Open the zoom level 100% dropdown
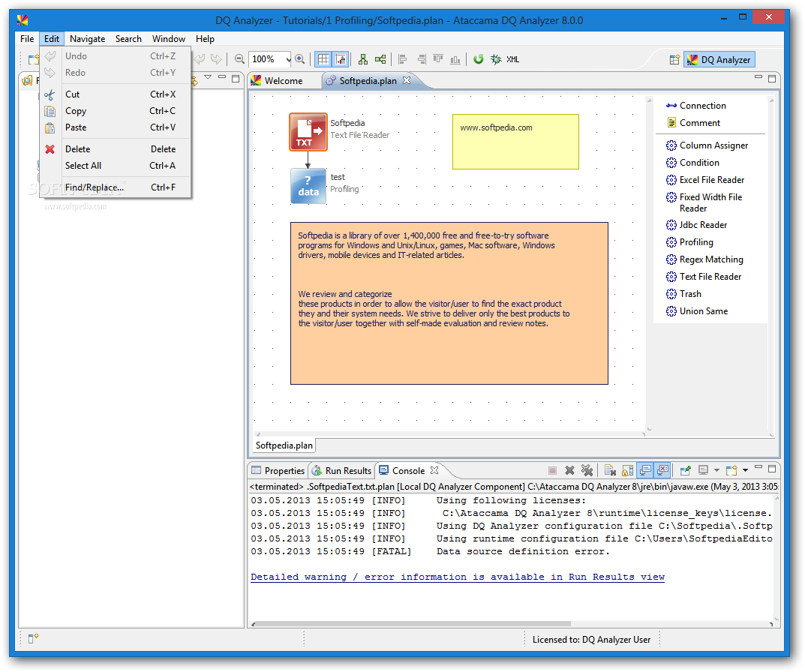Image resolution: width=805 pixels, height=672 pixels. (x=288, y=59)
